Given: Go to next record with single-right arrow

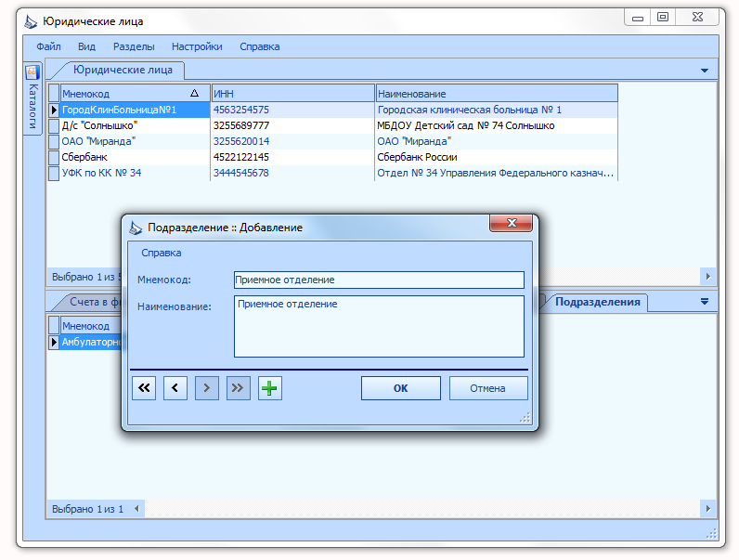Looking at the screenshot, I should click(207, 388).
